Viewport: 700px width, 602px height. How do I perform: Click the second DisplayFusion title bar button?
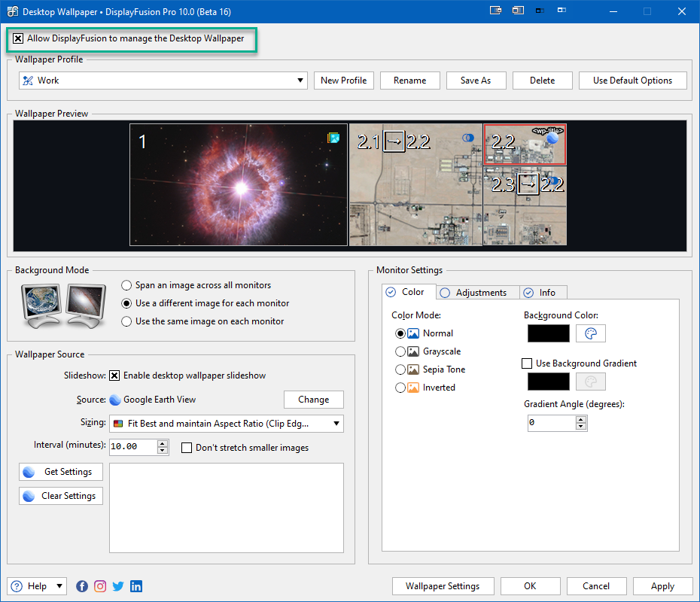[518, 11]
